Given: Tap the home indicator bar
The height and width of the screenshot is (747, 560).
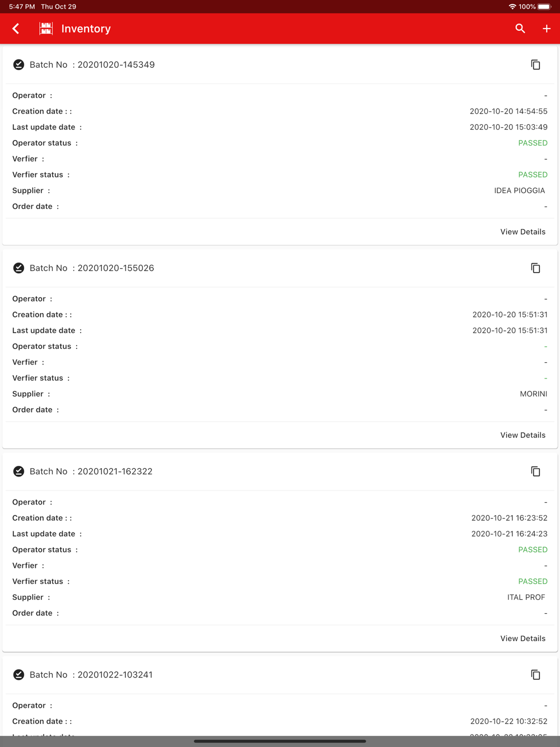Looking at the screenshot, I should point(280,741).
